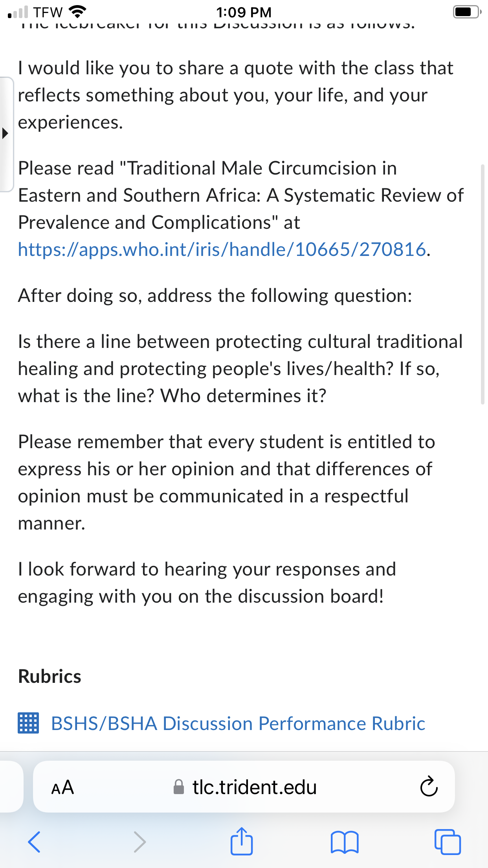488x868 pixels.
Task: Click the page scrollbar on the right
Action: (x=482, y=284)
